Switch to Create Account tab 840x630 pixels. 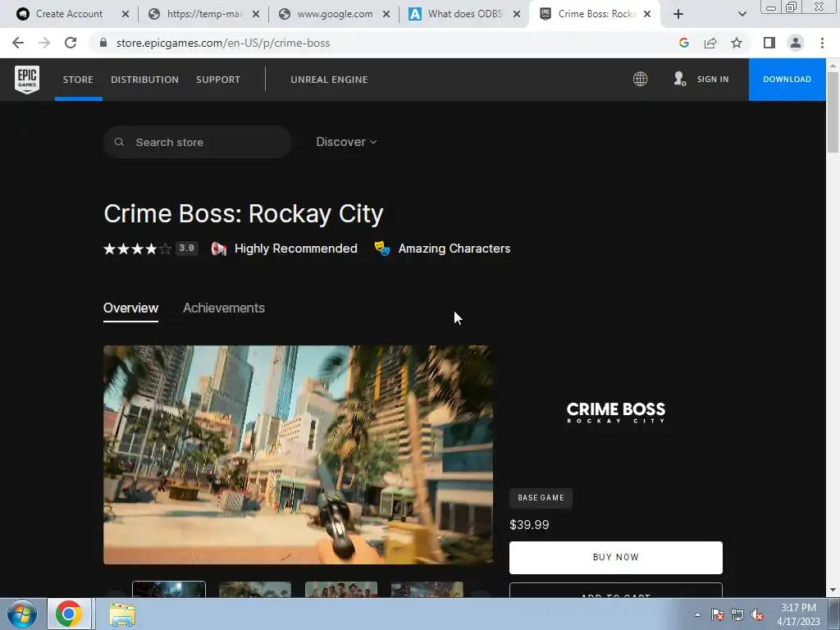click(69, 14)
